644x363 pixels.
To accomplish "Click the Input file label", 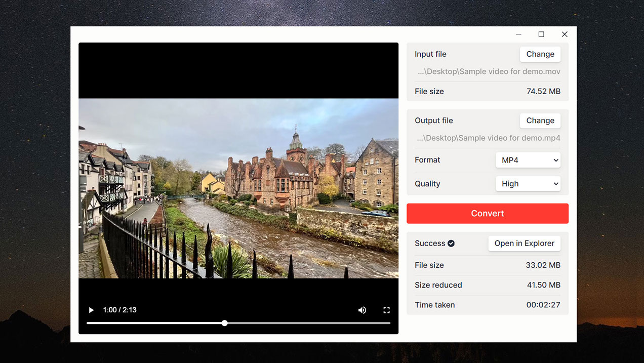I will click(430, 54).
